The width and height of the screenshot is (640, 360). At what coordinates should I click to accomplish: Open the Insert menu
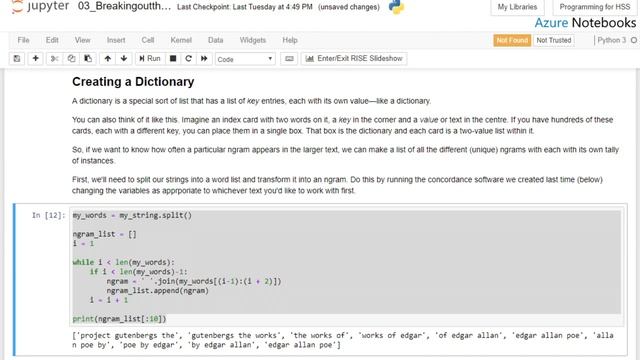point(116,40)
